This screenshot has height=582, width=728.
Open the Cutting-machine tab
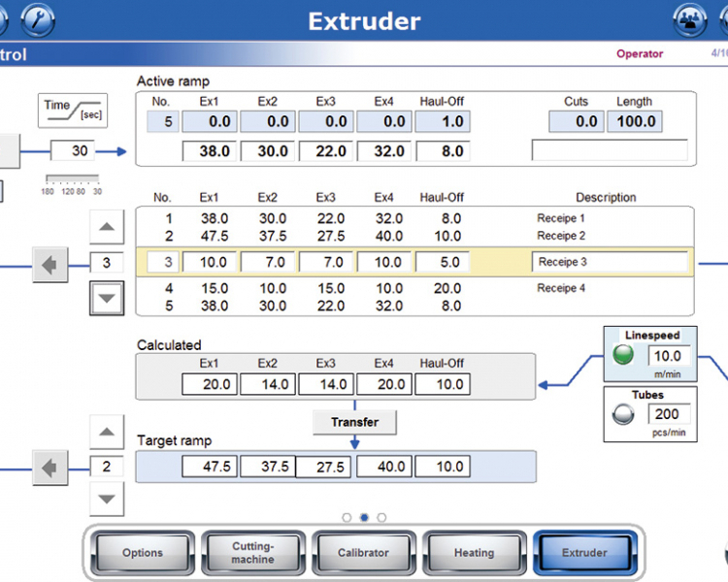(252, 553)
